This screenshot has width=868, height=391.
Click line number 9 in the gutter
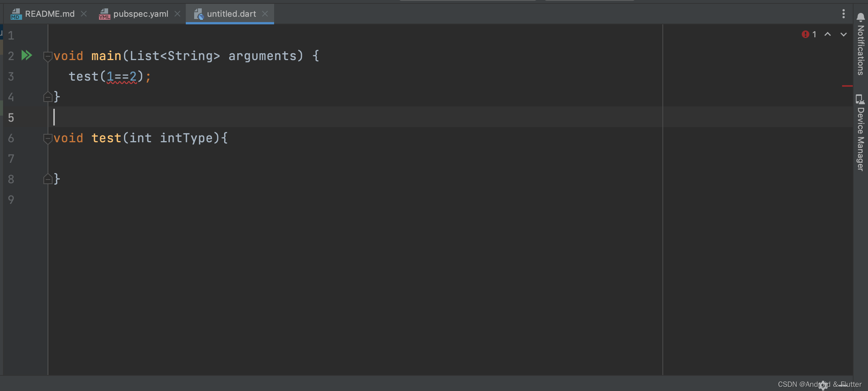11,200
